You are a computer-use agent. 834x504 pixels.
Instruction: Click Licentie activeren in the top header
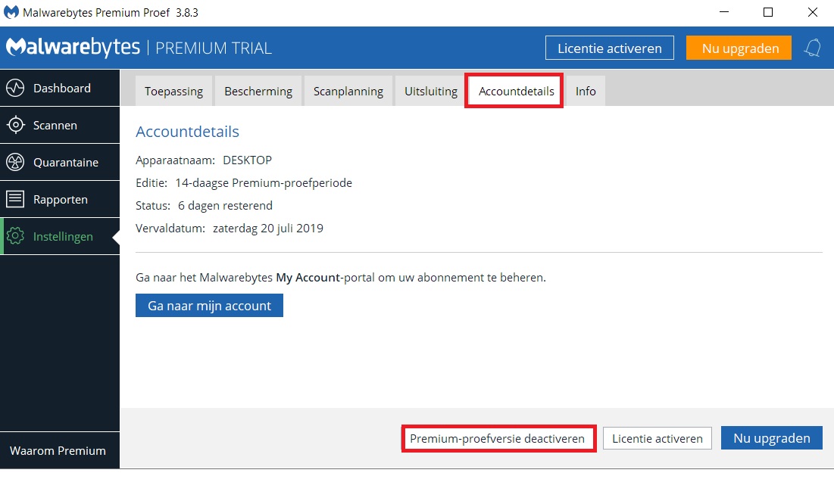(609, 48)
